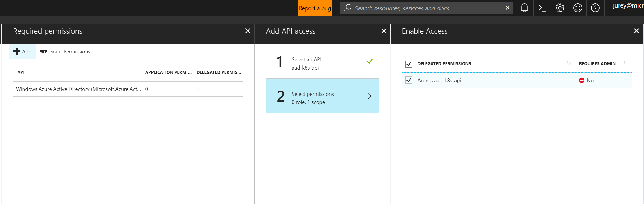The width and height of the screenshot is (644, 204).
Task: Click the Grant Permissions icon
Action: 44,51
